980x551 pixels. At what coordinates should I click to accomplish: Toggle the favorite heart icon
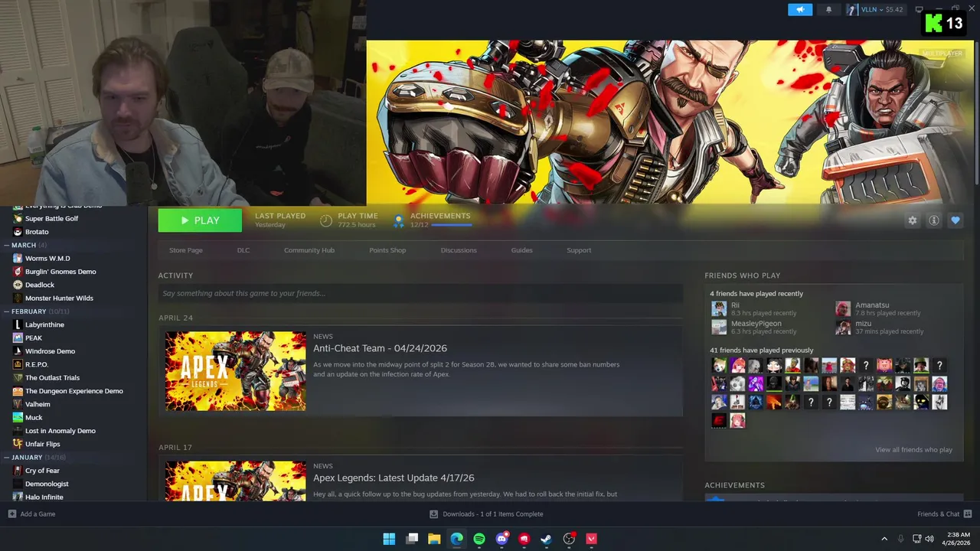coord(955,220)
